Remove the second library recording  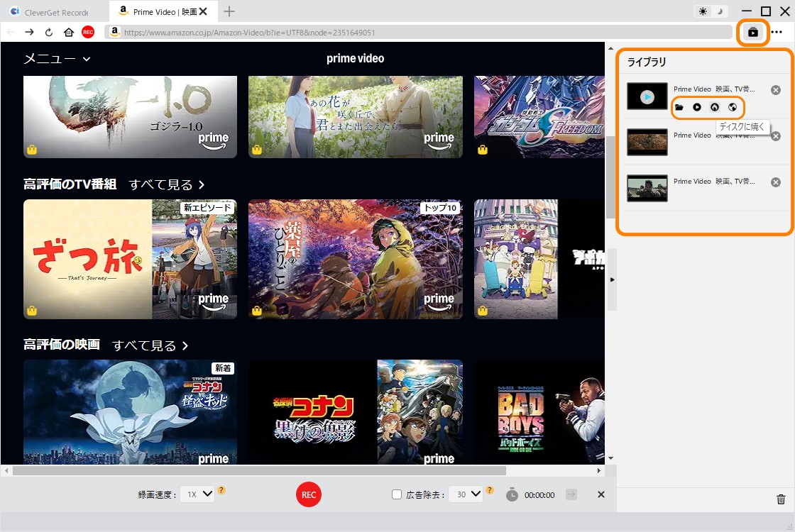[776, 136]
